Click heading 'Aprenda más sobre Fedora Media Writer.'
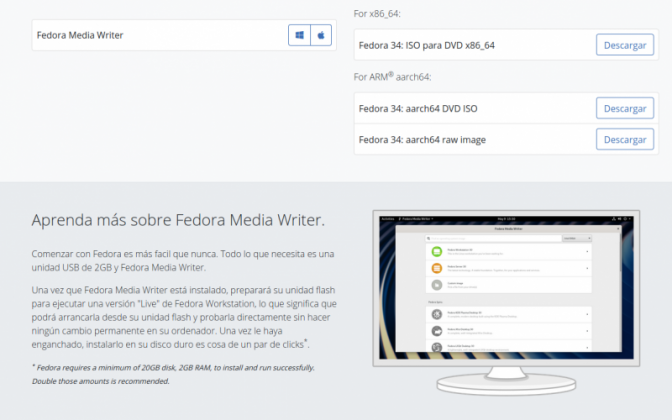 (178, 220)
